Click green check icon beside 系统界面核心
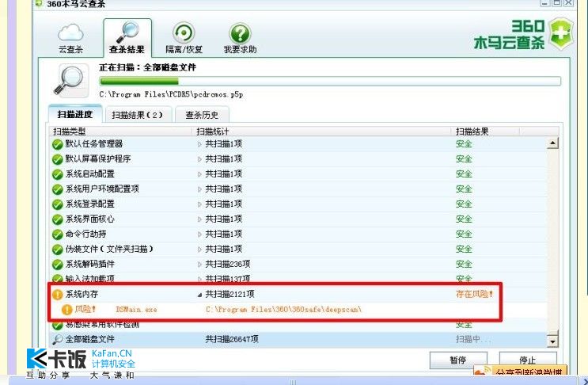This screenshot has height=385, width=588. pyautogui.click(x=57, y=219)
